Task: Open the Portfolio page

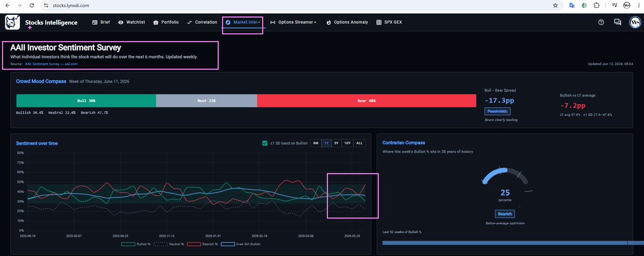Action: [166, 23]
